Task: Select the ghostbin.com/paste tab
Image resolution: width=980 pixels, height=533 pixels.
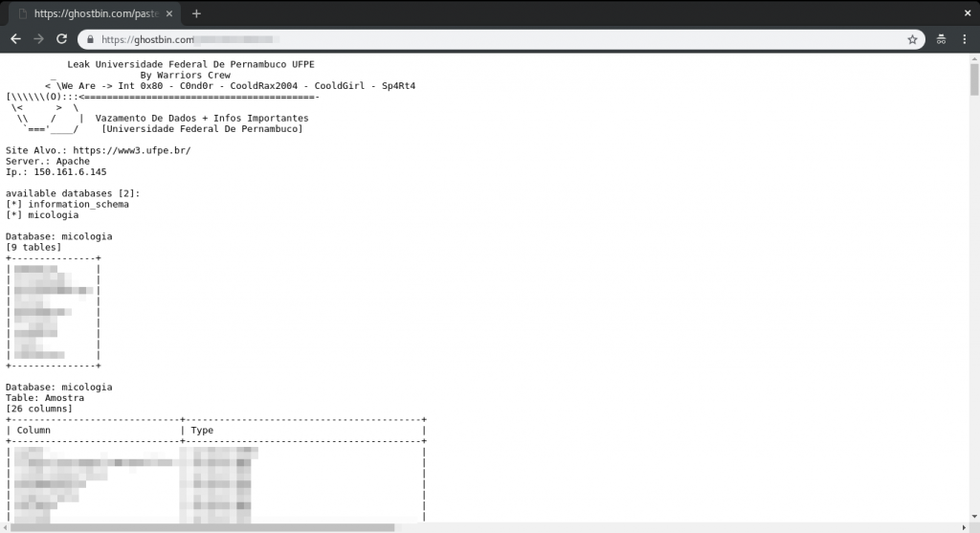Action: pos(94,13)
